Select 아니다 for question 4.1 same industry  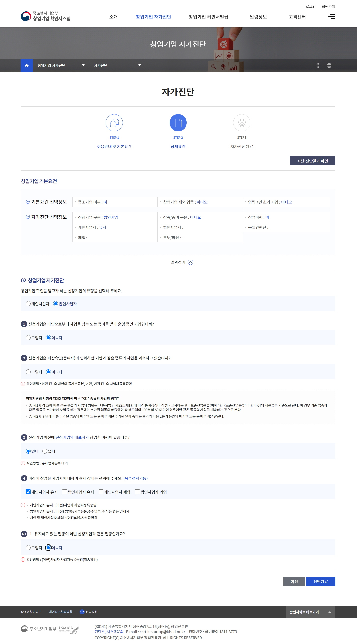click(48, 548)
